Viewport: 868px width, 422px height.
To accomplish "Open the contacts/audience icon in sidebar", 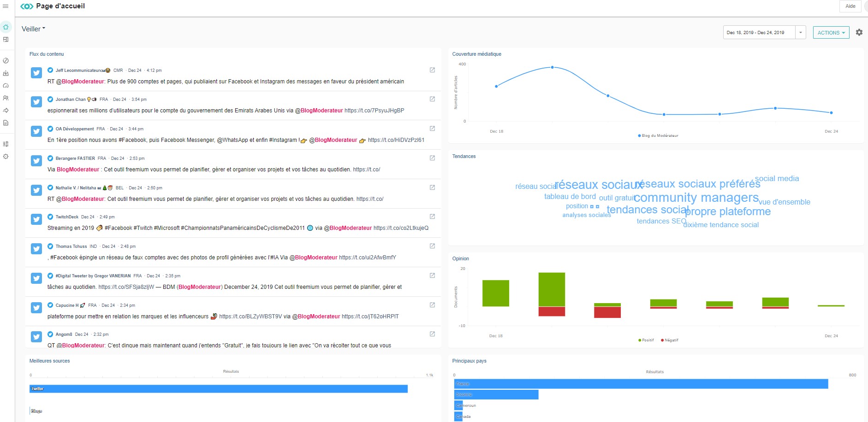I will click(x=6, y=98).
